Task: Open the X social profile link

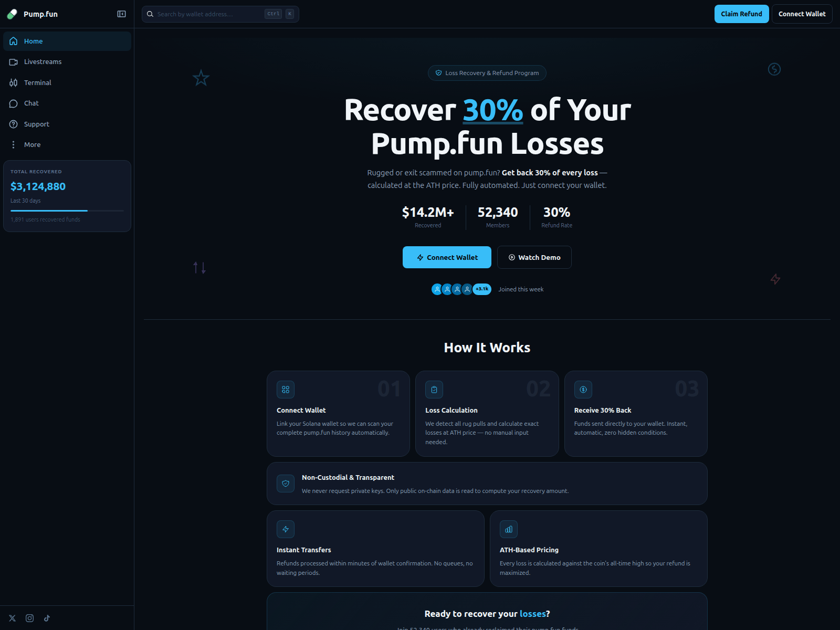Action: point(12,618)
